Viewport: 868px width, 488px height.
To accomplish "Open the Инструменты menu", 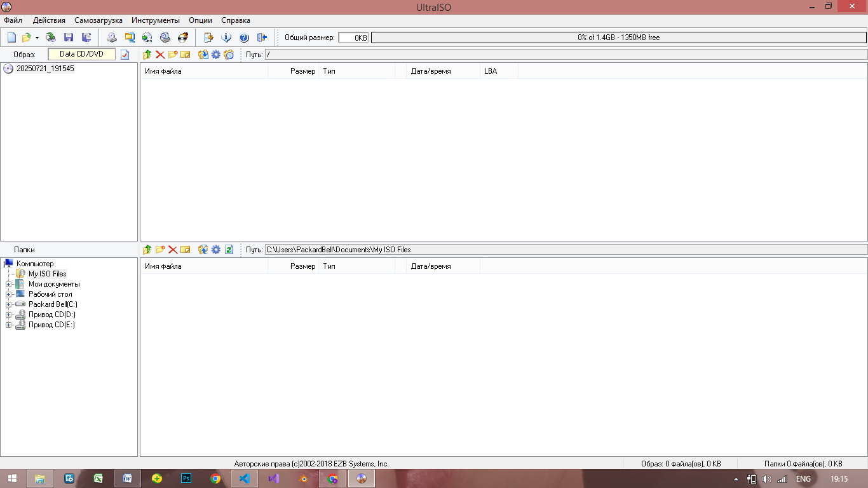I will [156, 20].
